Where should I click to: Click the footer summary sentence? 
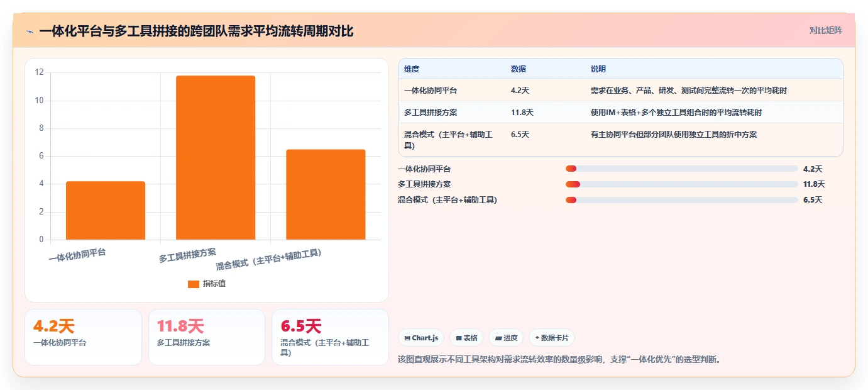(559, 360)
